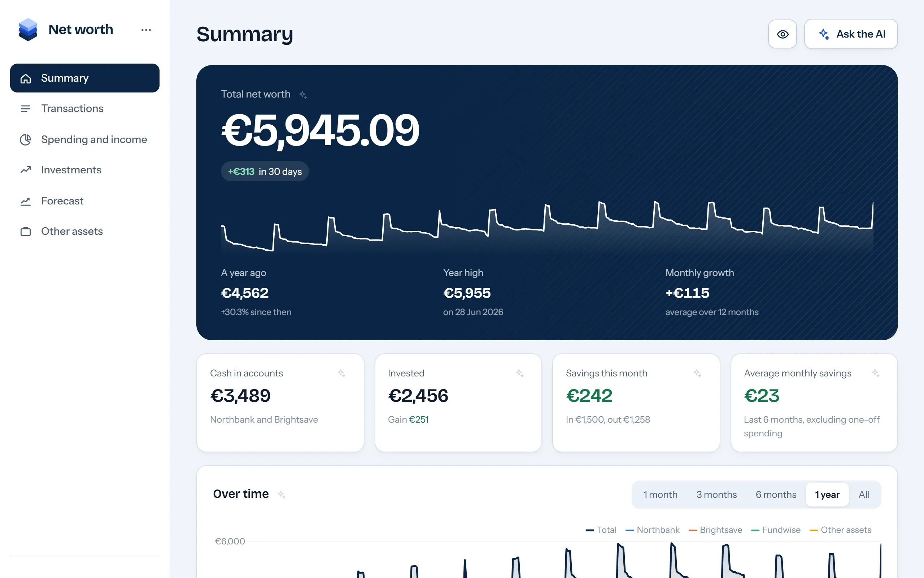Image resolution: width=924 pixels, height=578 pixels.
Task: Click the sparkle icon on the Invested card
Action: [520, 373]
